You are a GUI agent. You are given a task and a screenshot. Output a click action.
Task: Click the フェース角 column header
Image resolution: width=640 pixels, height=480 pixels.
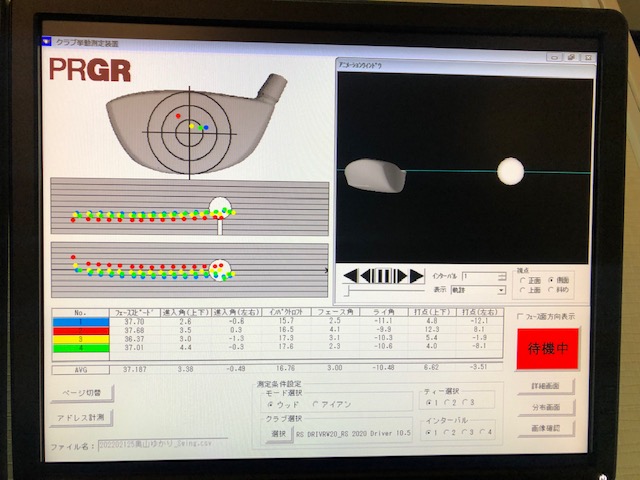335,312
